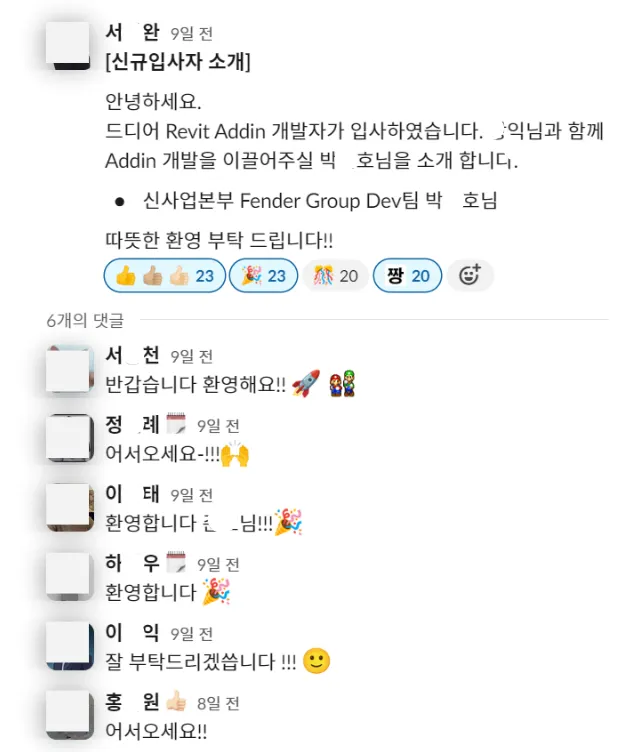Open 이 익 user name link
Screen dimensions: 619x752
tap(132, 633)
